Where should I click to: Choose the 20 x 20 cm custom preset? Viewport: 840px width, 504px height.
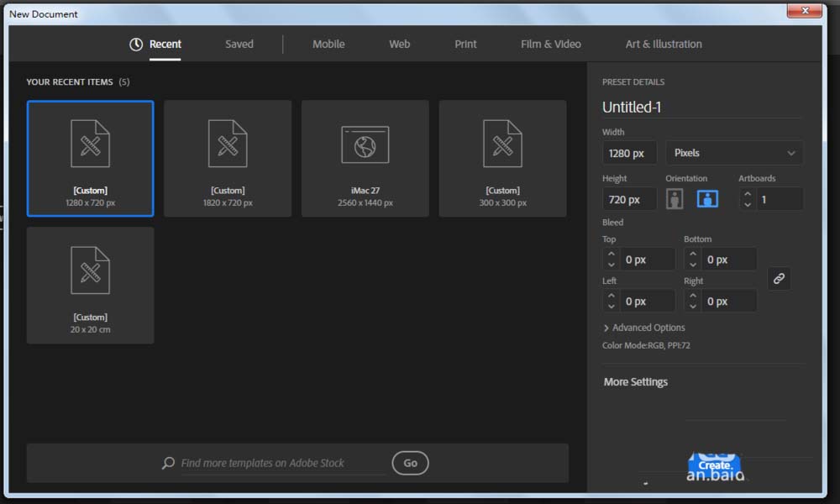click(x=90, y=285)
